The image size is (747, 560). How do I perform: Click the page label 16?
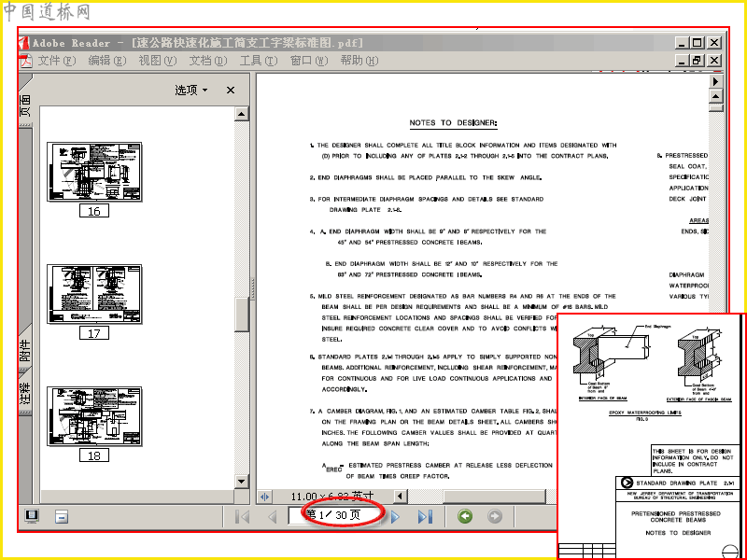pyautogui.click(x=94, y=211)
